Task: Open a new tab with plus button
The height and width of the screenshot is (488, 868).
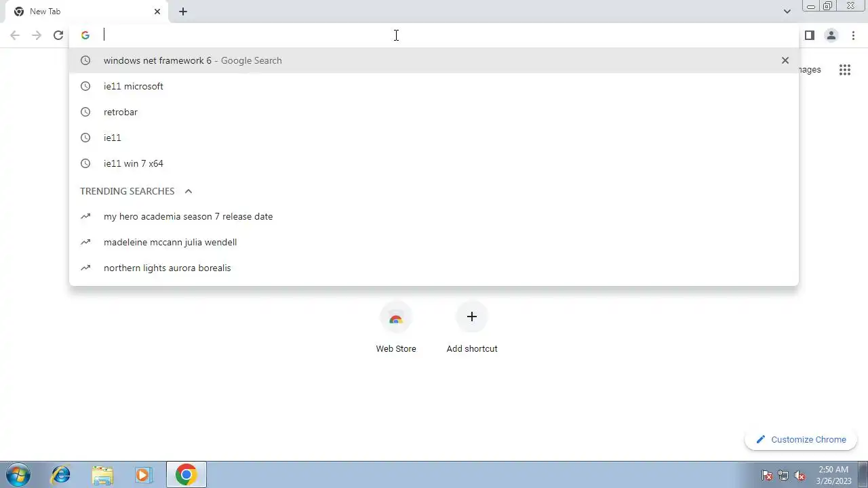Action: coord(183,12)
